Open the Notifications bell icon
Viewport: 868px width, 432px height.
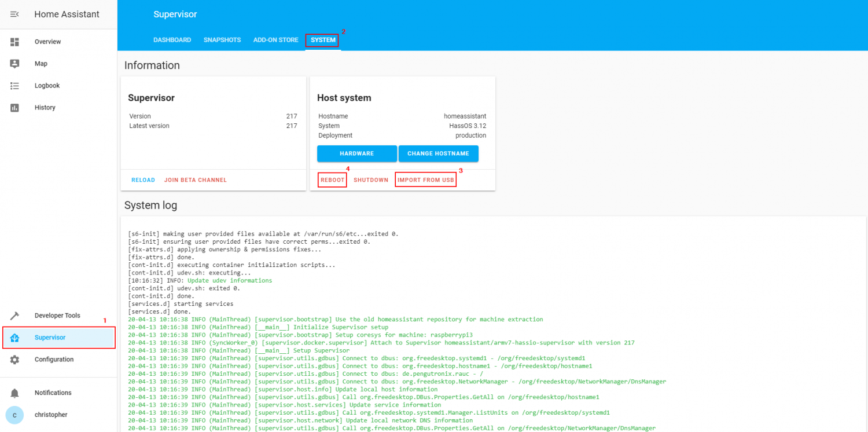point(14,393)
